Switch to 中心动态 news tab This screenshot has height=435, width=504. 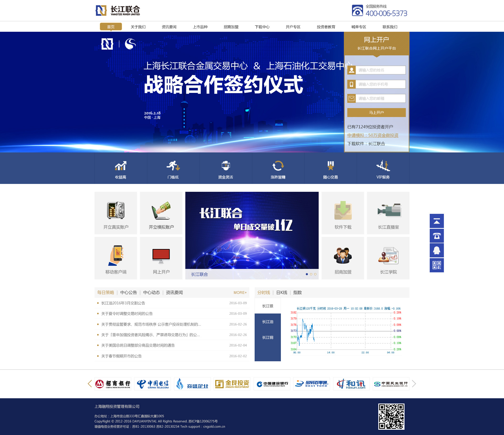click(151, 293)
